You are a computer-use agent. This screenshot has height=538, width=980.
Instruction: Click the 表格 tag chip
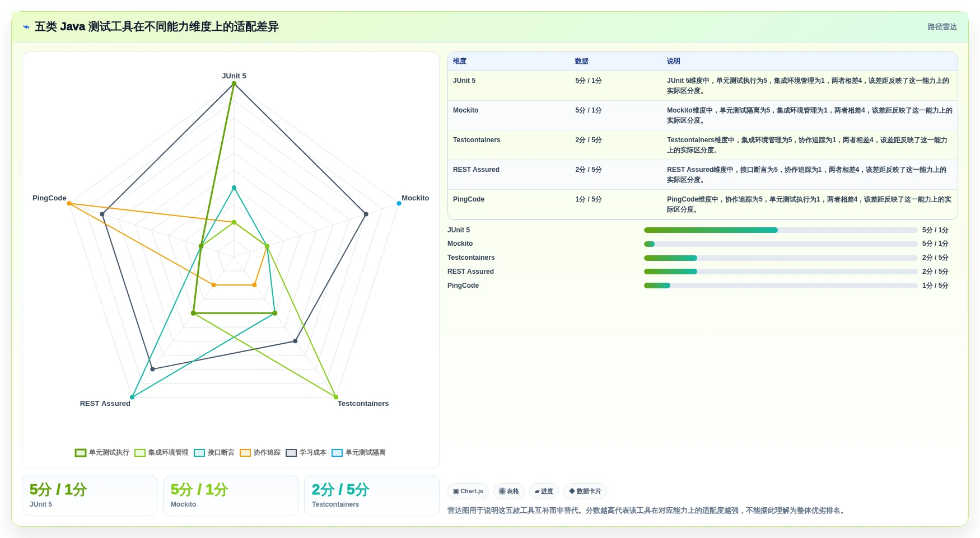click(x=508, y=492)
